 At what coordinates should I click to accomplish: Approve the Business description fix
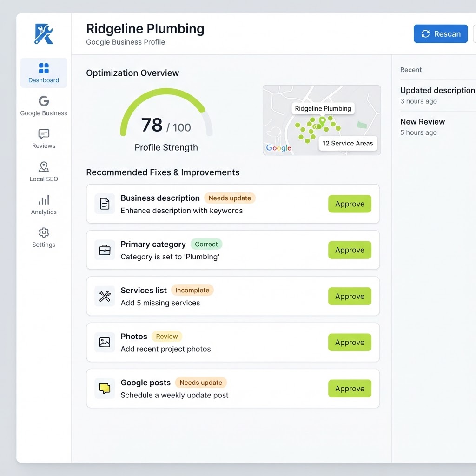[x=350, y=204]
